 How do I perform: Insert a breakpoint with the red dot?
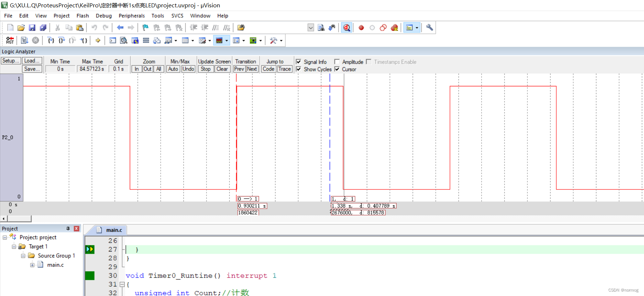pos(361,28)
